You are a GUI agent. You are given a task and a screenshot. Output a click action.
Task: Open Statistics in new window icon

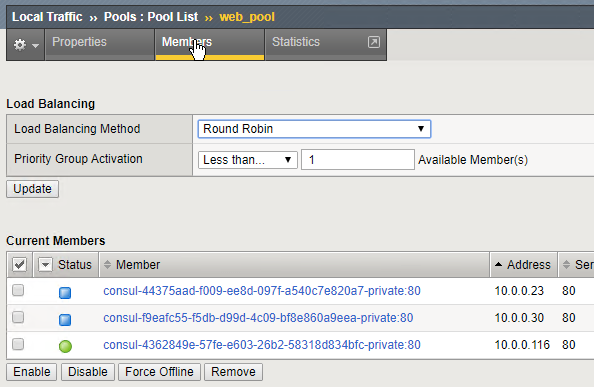click(x=374, y=42)
